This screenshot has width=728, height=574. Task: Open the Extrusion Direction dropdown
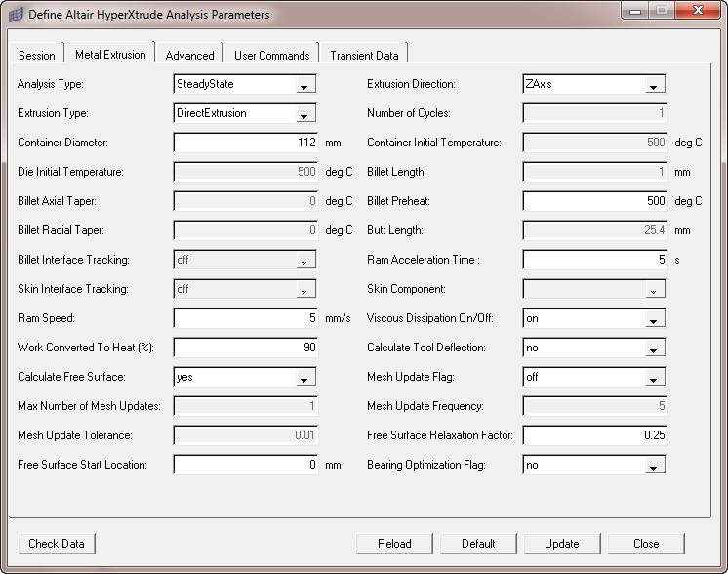point(654,85)
